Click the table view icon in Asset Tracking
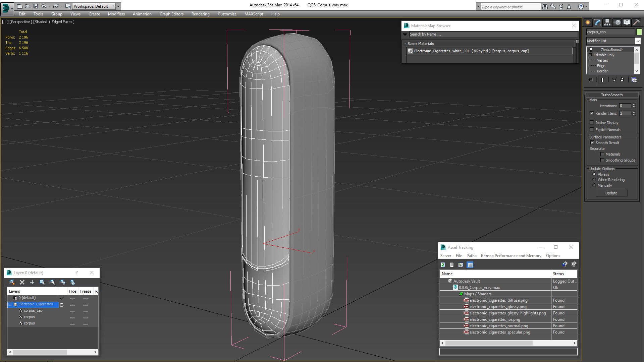 tap(470, 265)
